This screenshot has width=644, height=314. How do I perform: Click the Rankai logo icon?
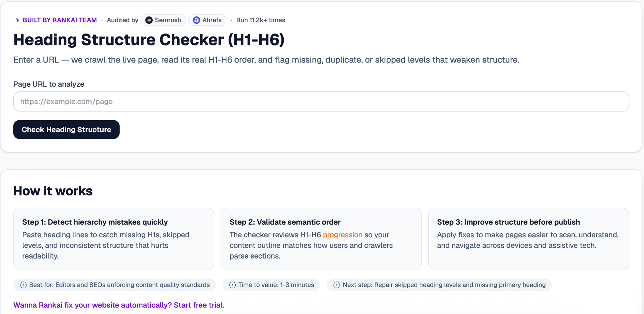[17, 20]
